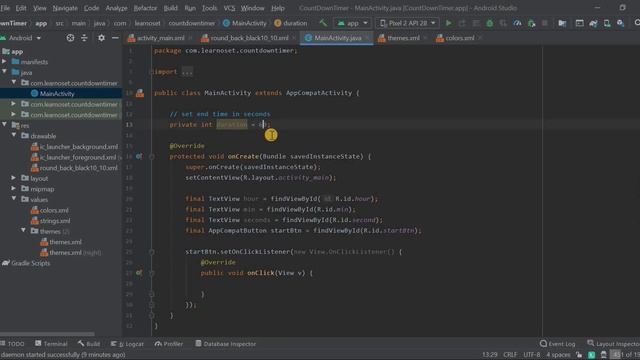The height and width of the screenshot is (360, 640).
Task: Open the Sync Project with Gradle icon
Action: 593,23
